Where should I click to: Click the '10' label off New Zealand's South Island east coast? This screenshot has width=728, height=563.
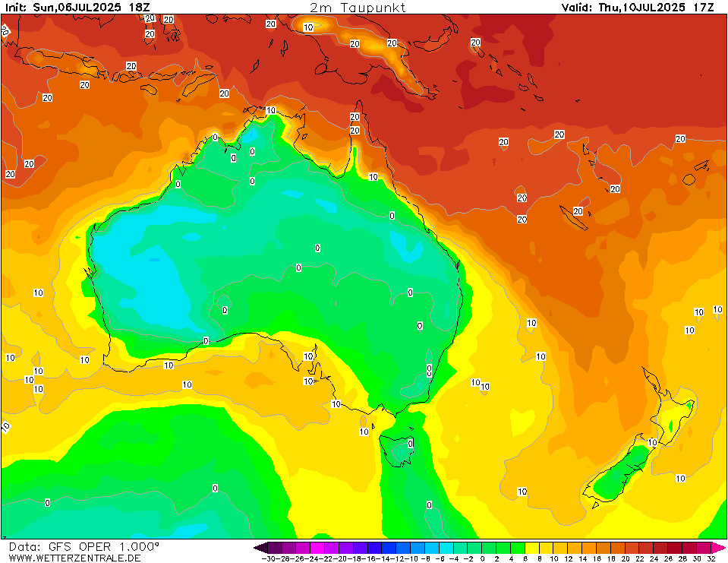pos(680,478)
